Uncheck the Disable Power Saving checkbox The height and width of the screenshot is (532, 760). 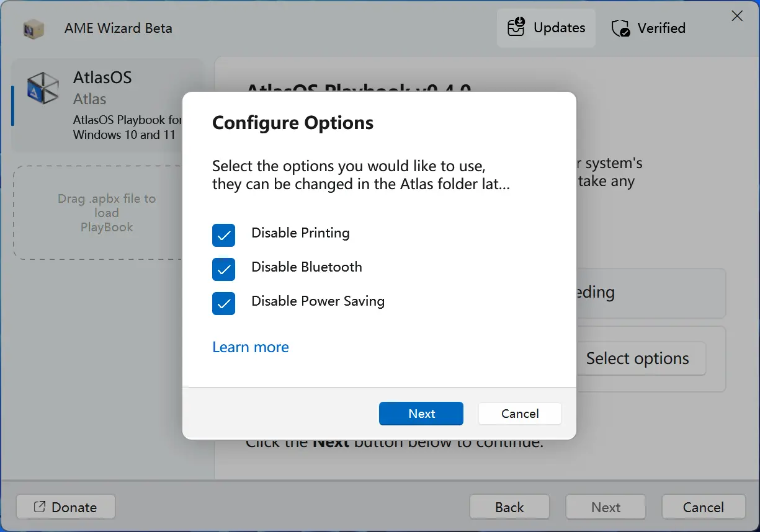pos(224,303)
